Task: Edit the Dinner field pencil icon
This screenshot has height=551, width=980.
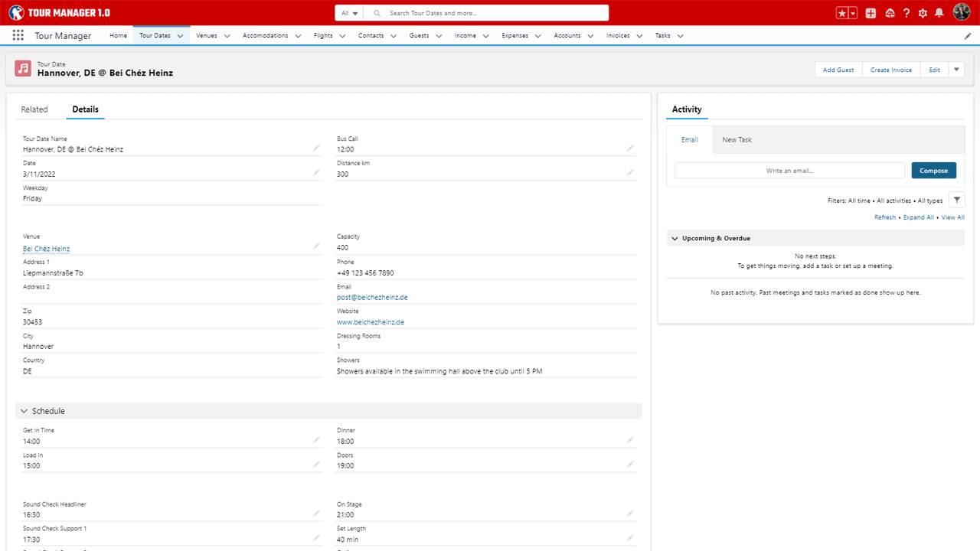Action: coord(630,440)
